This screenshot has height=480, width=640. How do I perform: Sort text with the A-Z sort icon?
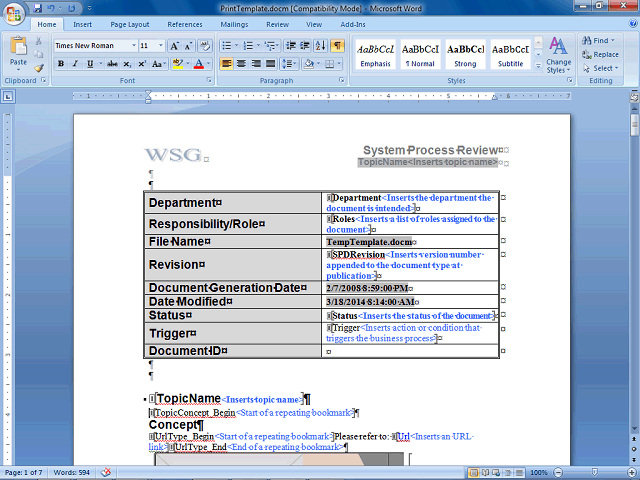[x=320, y=45]
